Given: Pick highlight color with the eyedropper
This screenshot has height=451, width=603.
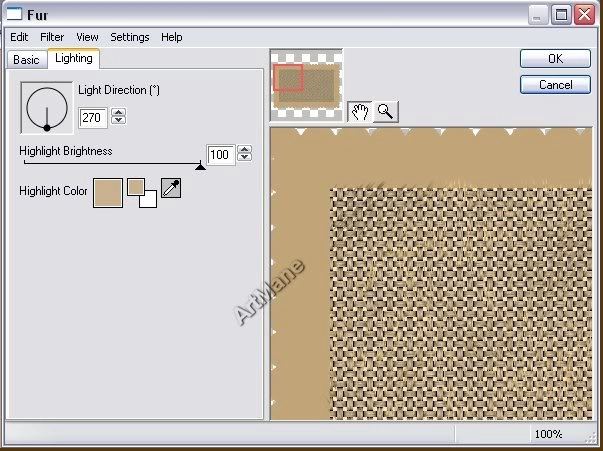Looking at the screenshot, I should click(171, 188).
